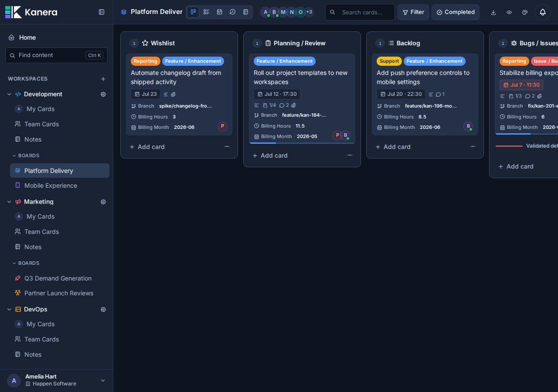The width and height of the screenshot is (558, 392).
Task: Click Planning / Review column clipboard icon
Action: click(x=268, y=43)
